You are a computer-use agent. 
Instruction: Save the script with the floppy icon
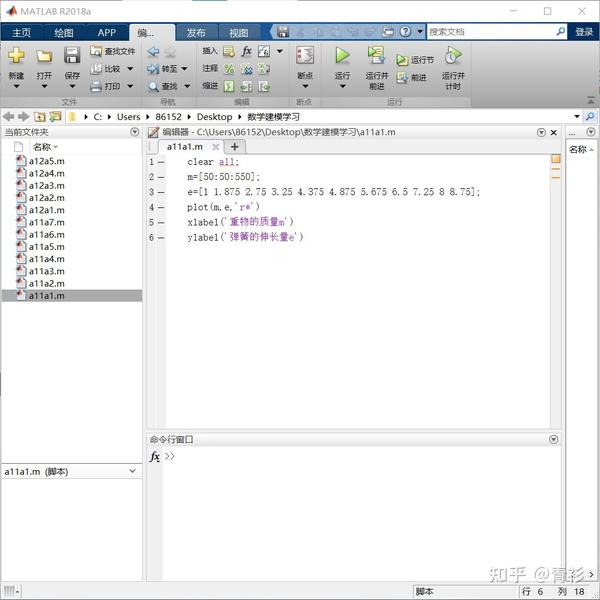(72, 56)
